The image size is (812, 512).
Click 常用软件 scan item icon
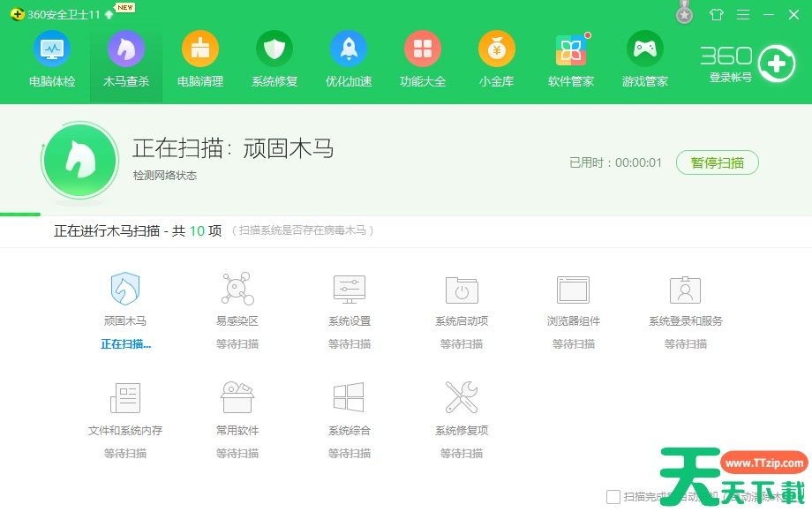[237, 398]
